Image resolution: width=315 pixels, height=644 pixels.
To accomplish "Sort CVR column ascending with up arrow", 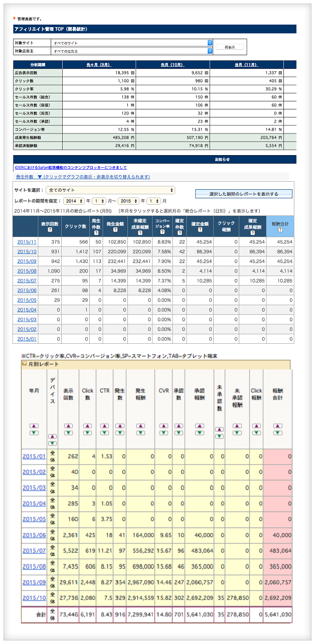I will click(x=163, y=425).
